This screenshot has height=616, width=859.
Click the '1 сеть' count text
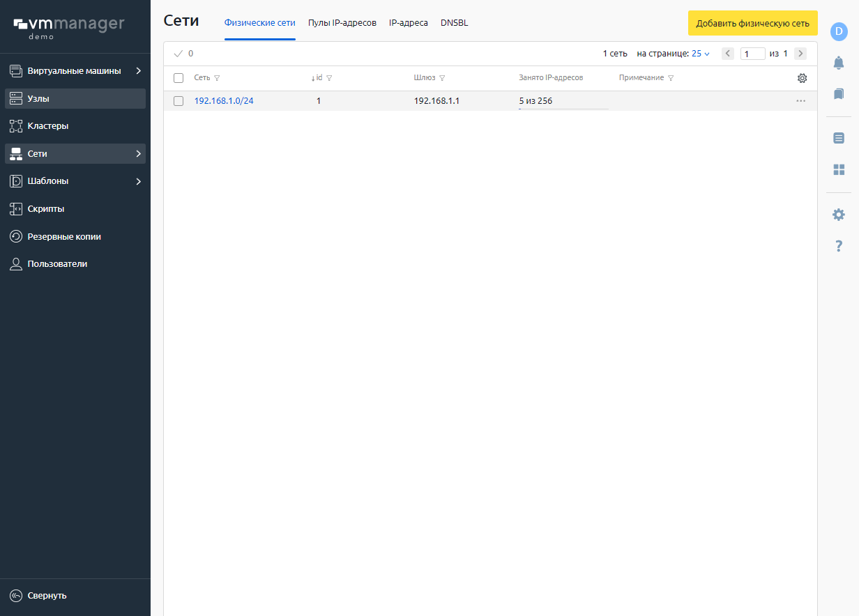[x=615, y=54]
